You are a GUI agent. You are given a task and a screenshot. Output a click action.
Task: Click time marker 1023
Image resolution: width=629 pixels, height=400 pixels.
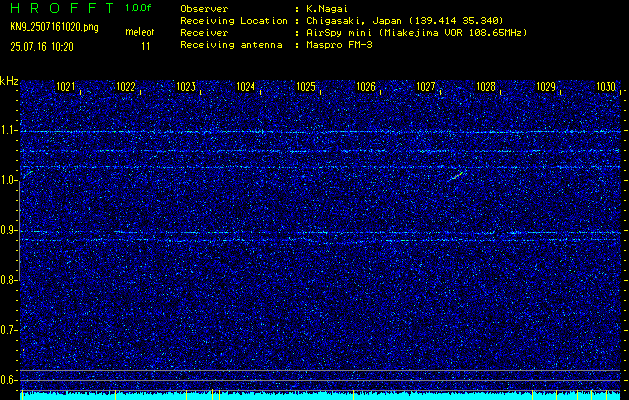186,86
